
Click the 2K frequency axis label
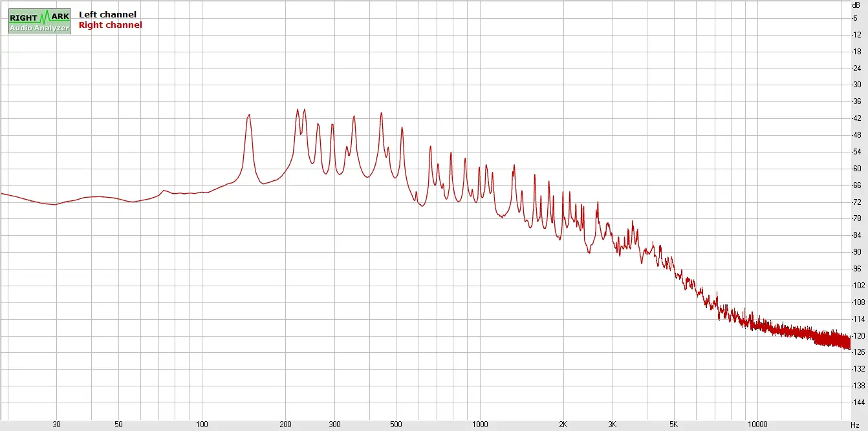click(x=563, y=425)
